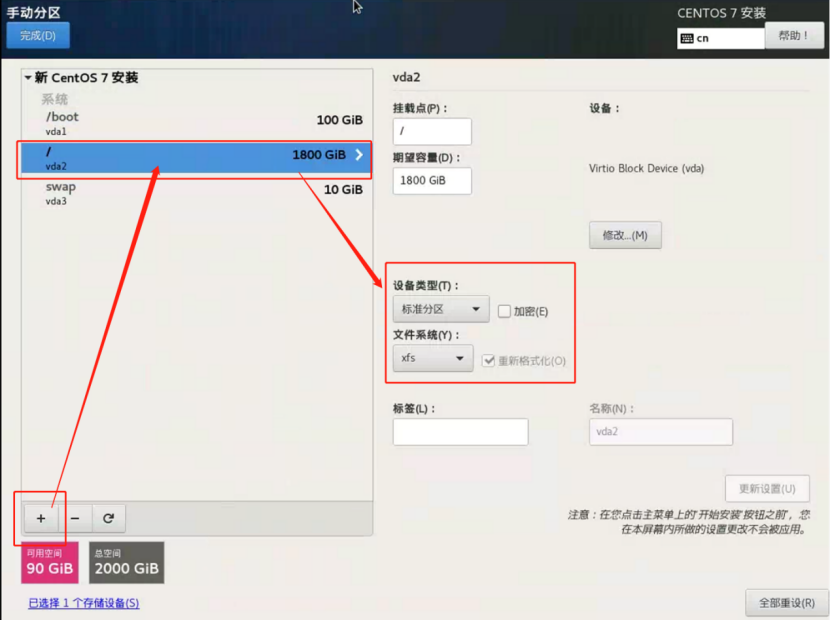This screenshot has width=831, height=620.
Task: Click the 修改...(M) modify device button
Action: [x=625, y=235]
